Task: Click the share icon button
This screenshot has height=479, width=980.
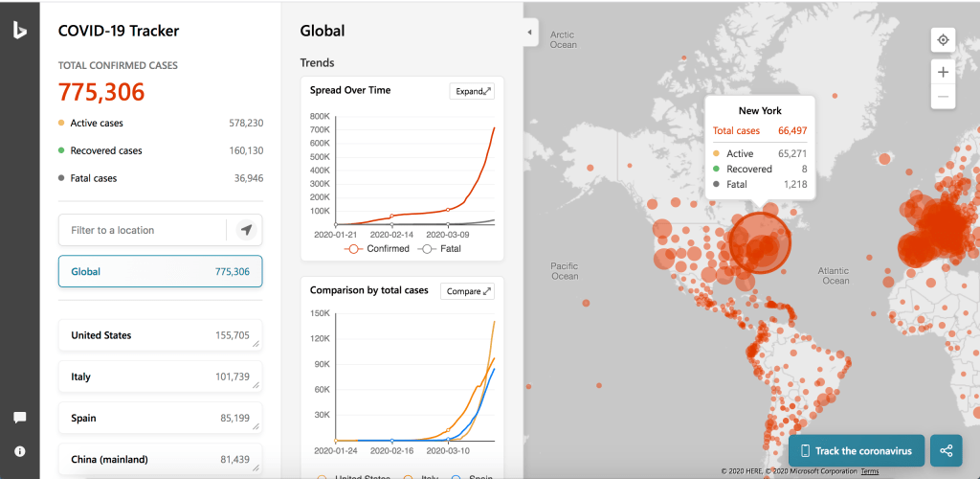Action: click(946, 450)
